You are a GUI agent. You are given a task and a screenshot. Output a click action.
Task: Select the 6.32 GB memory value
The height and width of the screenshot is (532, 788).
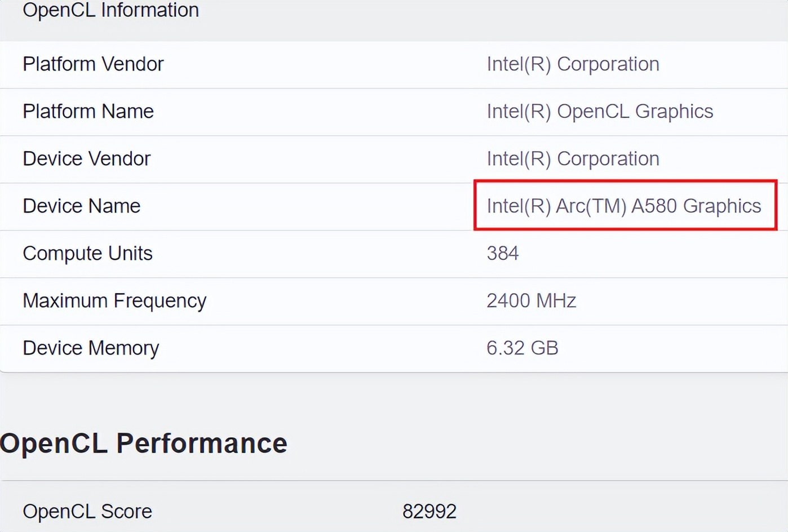coord(522,348)
